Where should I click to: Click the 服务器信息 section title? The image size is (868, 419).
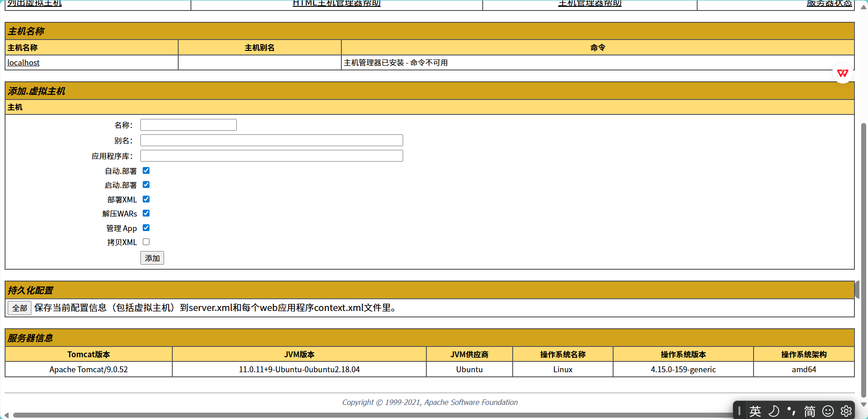(30, 338)
